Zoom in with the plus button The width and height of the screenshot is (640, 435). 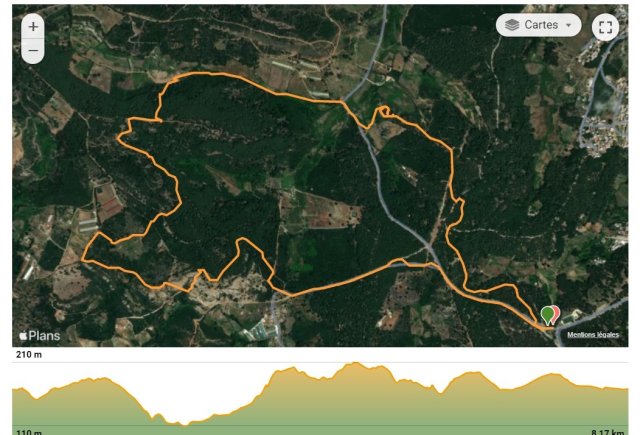click(x=33, y=27)
